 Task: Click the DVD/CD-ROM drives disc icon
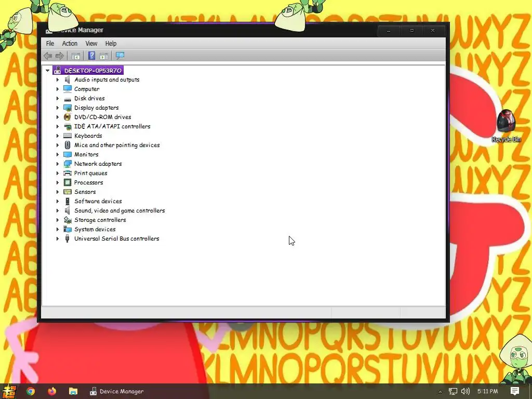point(68,117)
